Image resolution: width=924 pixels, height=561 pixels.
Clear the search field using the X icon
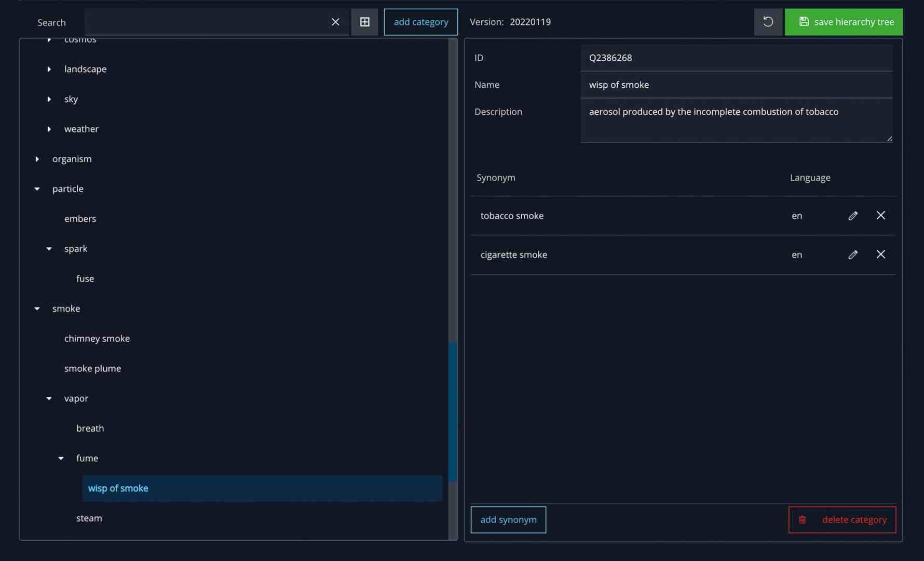pyautogui.click(x=335, y=22)
